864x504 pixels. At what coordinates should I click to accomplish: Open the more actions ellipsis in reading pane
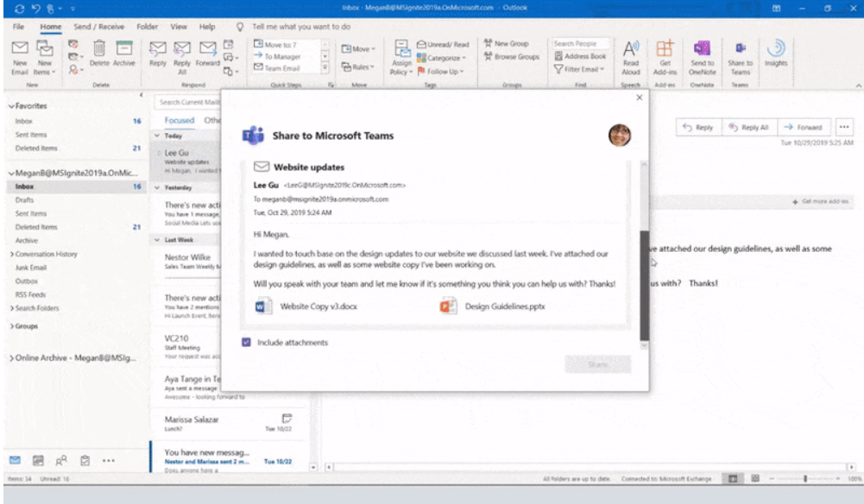pos(844,127)
